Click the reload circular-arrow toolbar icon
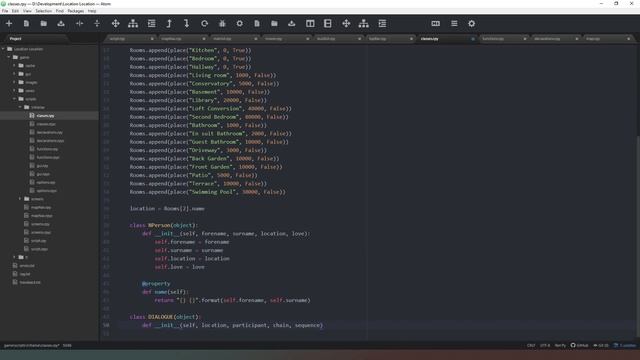This screenshot has width=640, height=360. pyautogui.click(x=204, y=24)
